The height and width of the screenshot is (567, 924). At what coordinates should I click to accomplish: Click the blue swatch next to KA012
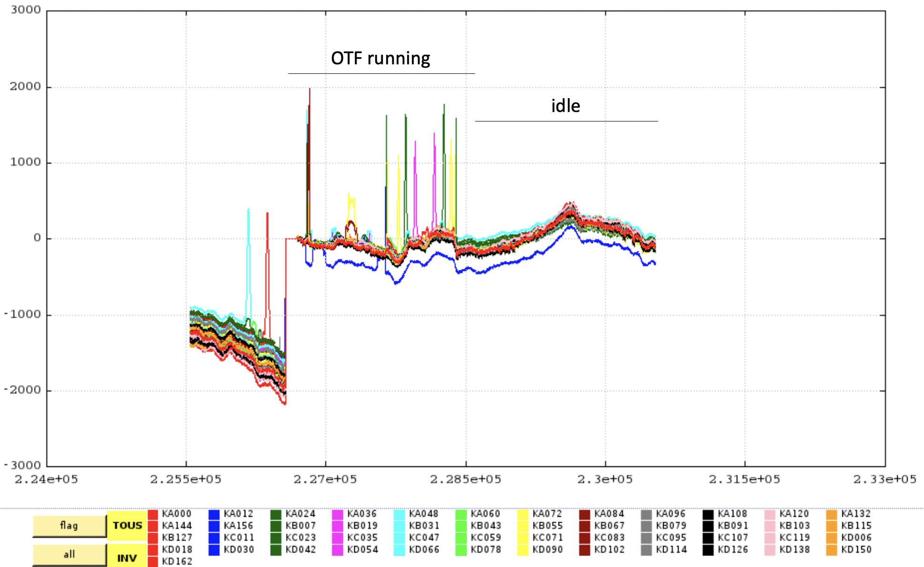214,514
